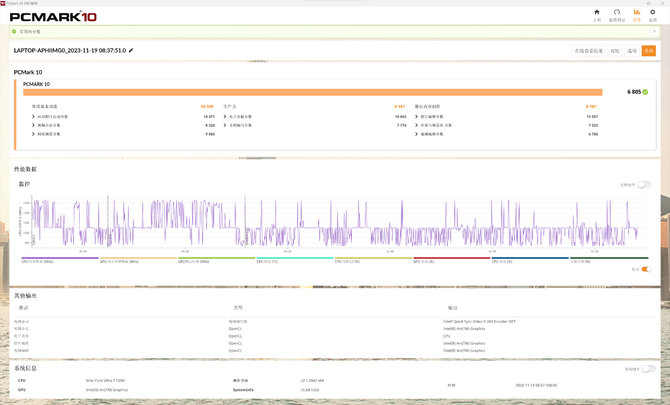This screenshot has height=405, width=670.
Task: Toggle the blue CPU load legend
Action: (530, 260)
